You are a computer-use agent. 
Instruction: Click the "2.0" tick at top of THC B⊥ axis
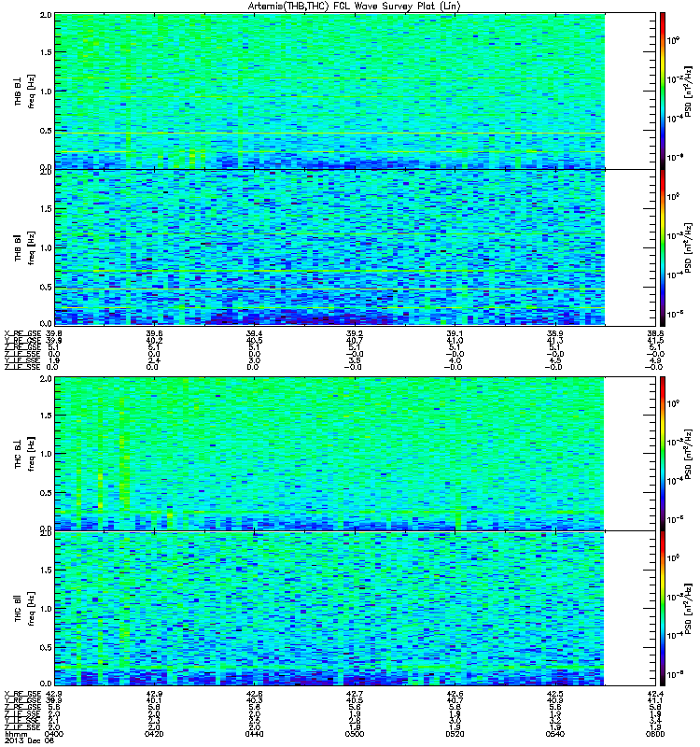(x=46, y=379)
